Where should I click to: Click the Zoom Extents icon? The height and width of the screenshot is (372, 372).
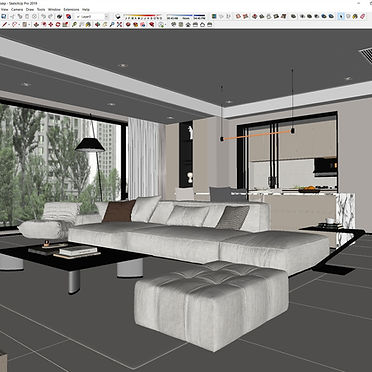coord(119,24)
